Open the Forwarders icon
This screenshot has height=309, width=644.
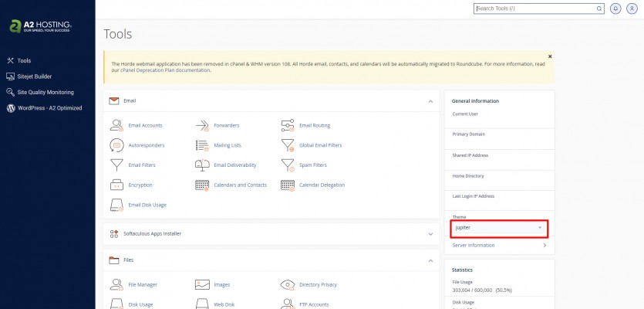(202, 125)
